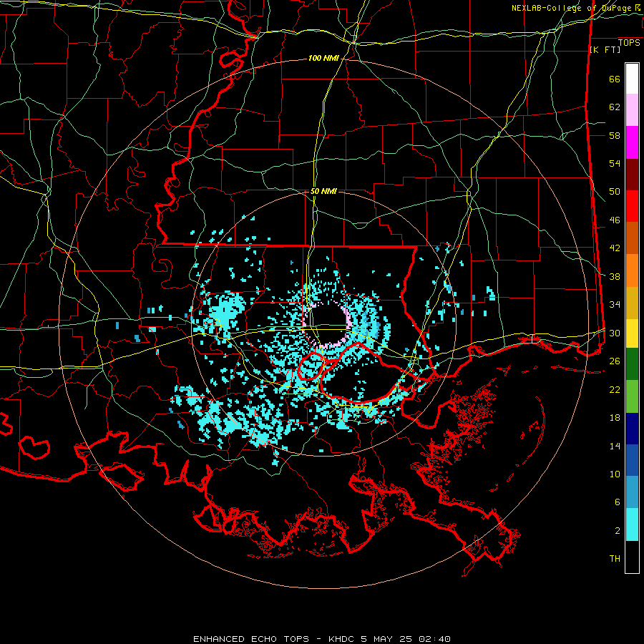This screenshot has height=644, width=644.
Task: Click the light green legend band at 22
Action: point(632,396)
